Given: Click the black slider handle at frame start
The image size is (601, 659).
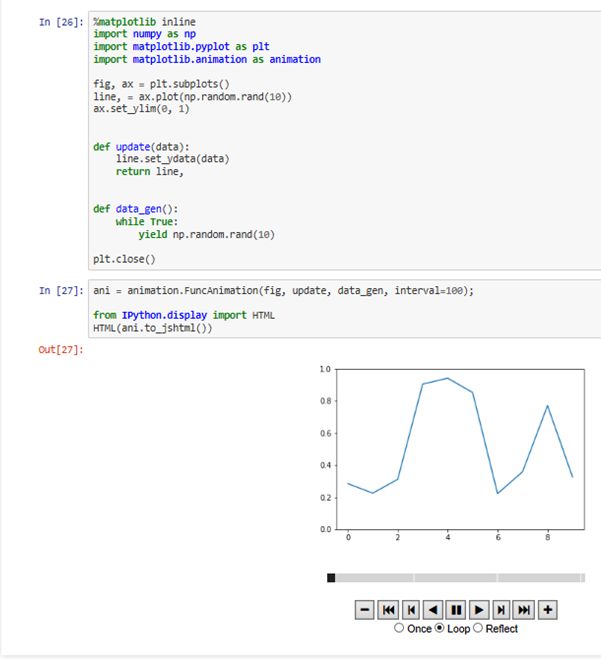Looking at the screenshot, I should click(x=331, y=578).
